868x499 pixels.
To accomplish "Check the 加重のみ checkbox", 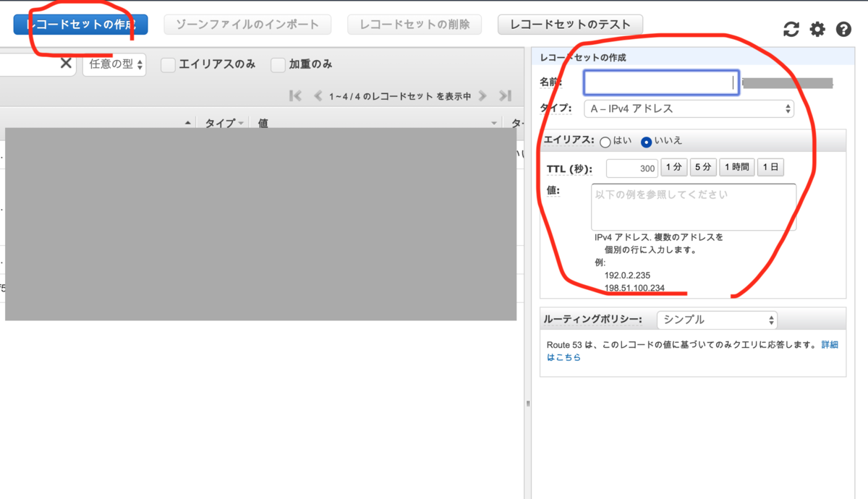I will pos(278,65).
